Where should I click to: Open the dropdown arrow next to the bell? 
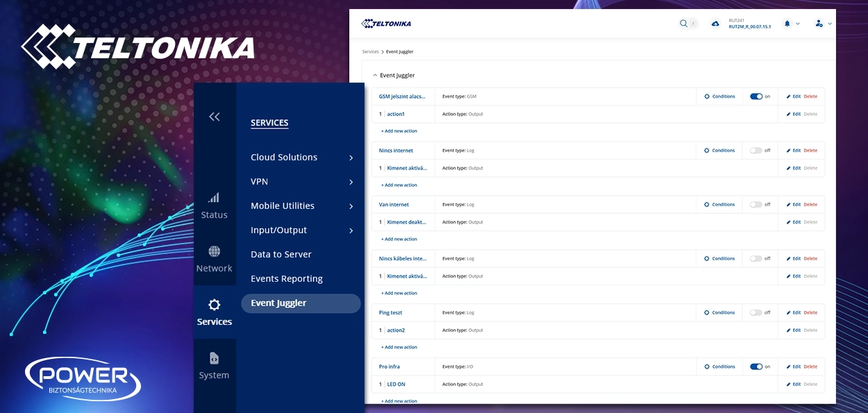(798, 24)
